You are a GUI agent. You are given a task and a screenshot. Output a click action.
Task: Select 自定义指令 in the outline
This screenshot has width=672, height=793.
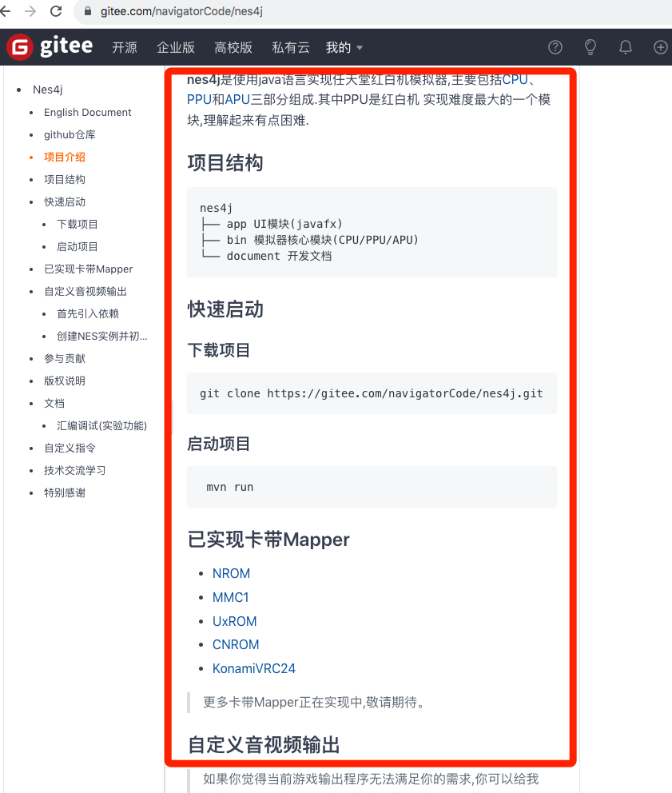point(70,448)
